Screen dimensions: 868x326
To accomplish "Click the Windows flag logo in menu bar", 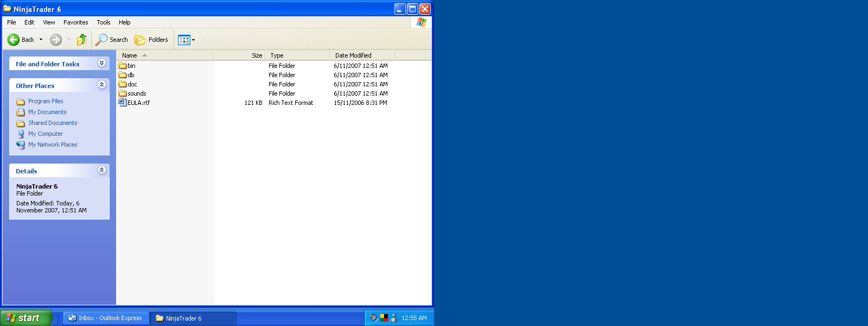I will point(422,22).
